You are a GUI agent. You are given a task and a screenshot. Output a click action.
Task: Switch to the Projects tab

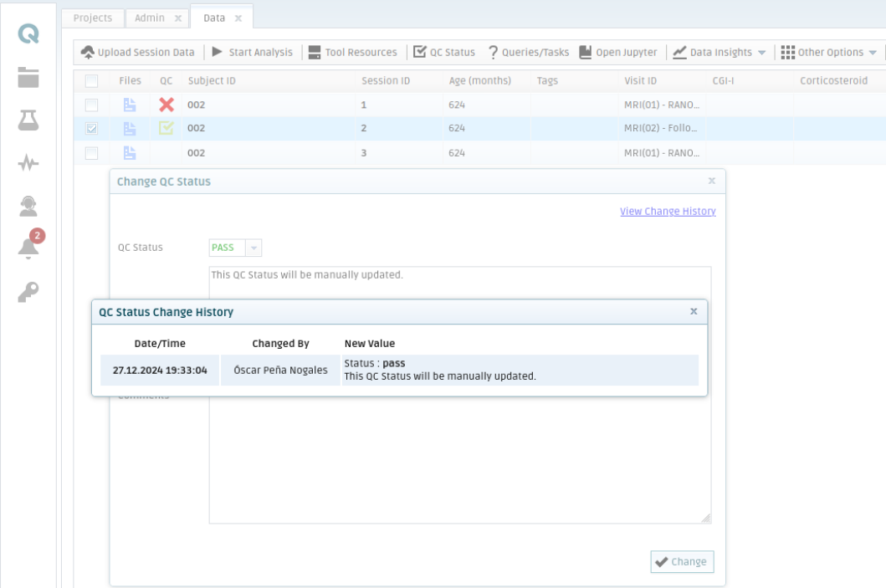(92, 18)
